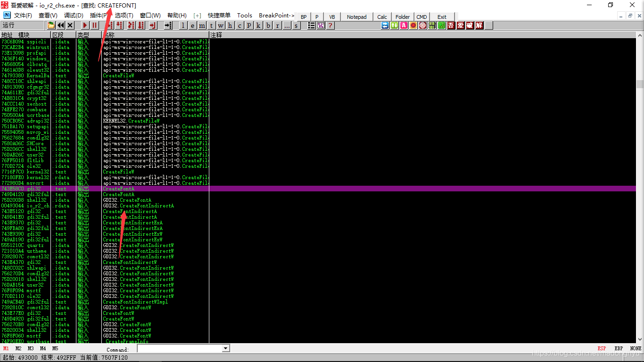Open Patches window with 'P' button

coord(249,25)
